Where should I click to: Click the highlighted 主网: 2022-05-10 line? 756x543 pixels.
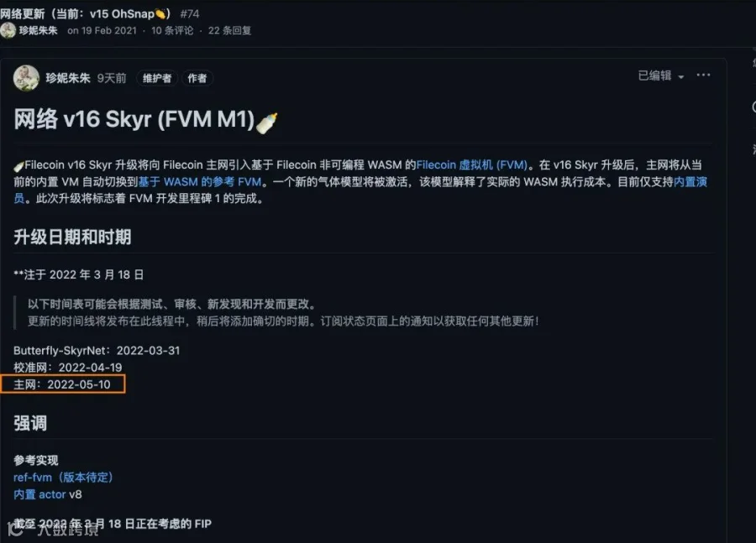coord(63,384)
